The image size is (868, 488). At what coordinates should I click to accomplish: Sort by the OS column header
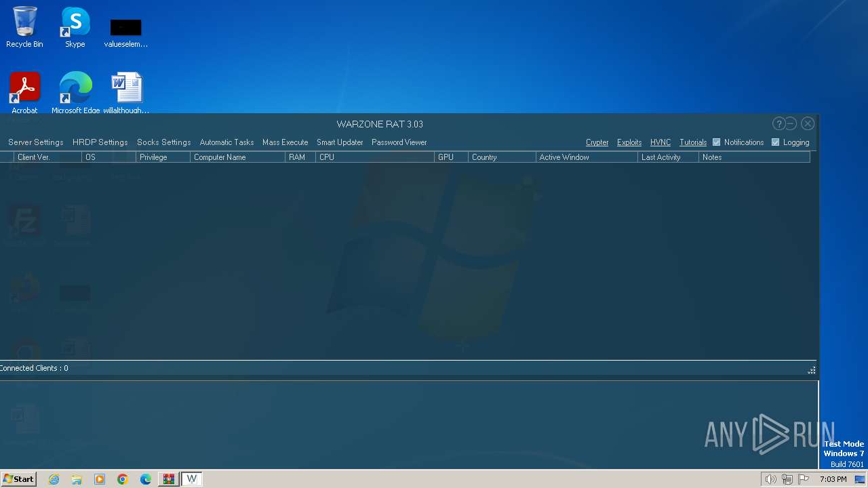coord(108,157)
